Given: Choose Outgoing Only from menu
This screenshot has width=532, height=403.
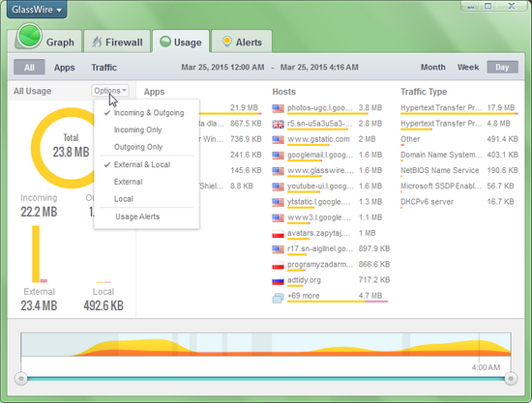Looking at the screenshot, I should pyautogui.click(x=147, y=147).
